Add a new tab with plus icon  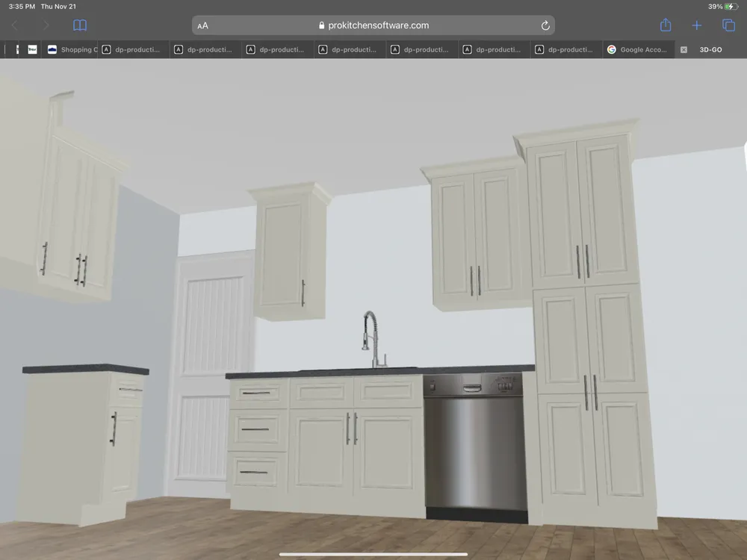point(697,25)
